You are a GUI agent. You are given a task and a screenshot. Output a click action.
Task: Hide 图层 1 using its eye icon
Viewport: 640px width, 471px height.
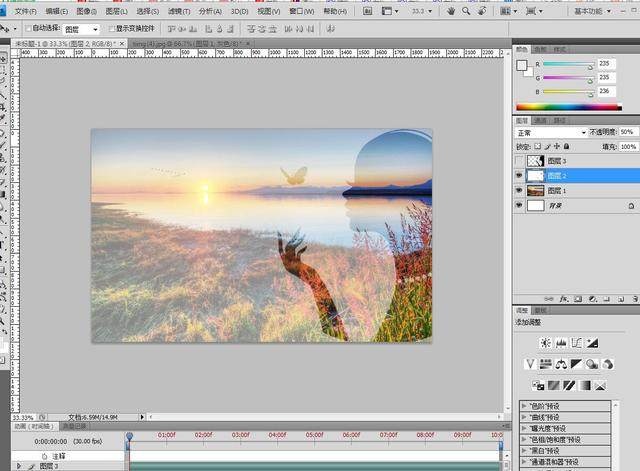click(x=518, y=190)
